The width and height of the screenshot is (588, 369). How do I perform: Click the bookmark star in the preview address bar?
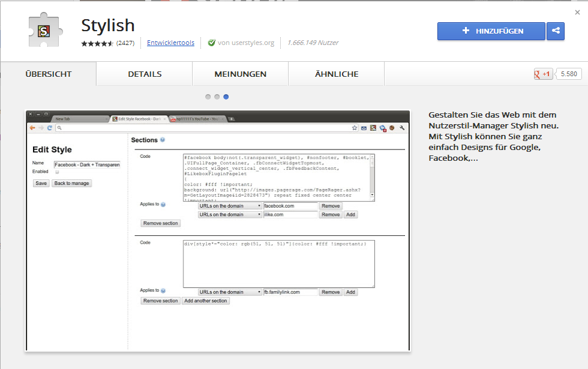[x=355, y=128]
